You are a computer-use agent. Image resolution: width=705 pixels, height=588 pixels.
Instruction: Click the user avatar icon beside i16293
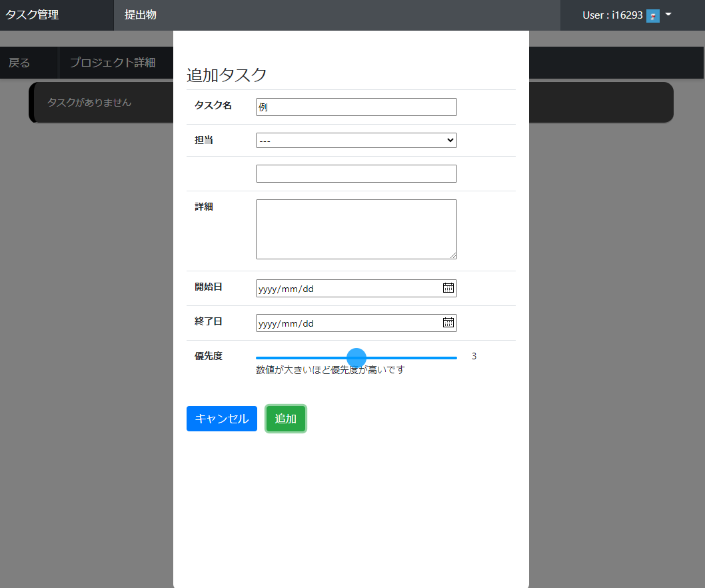[653, 16]
